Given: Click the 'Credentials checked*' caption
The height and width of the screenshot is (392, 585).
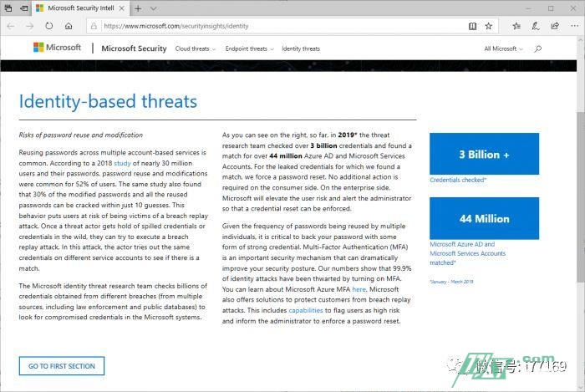Looking at the screenshot, I should pyautogui.click(x=458, y=180).
